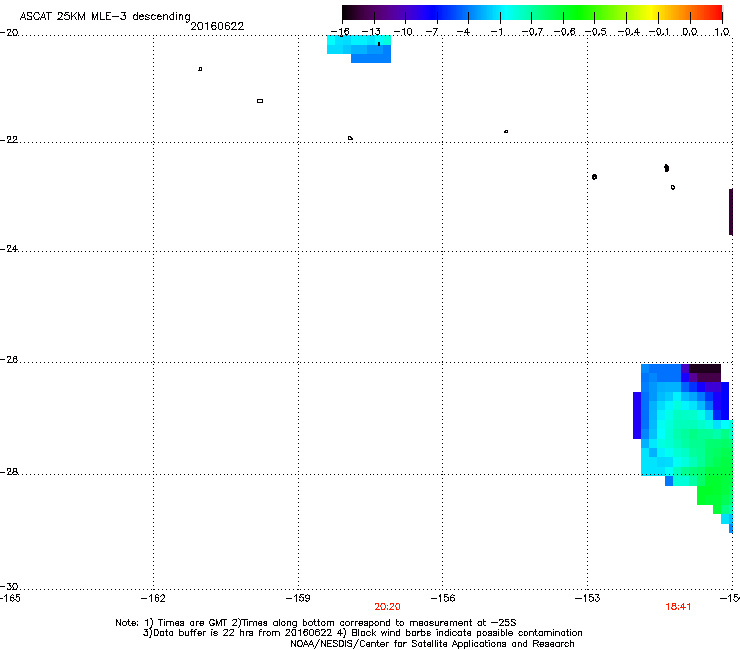
Task: Click the "Data buffer is 22 hrs" note line
Action: click(x=362, y=633)
